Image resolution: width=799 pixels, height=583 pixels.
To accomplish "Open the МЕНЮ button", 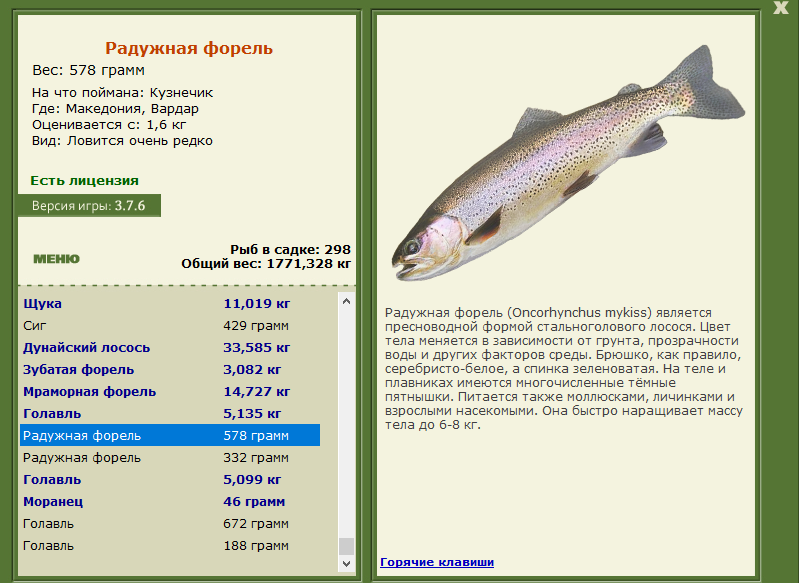I will tap(57, 259).
